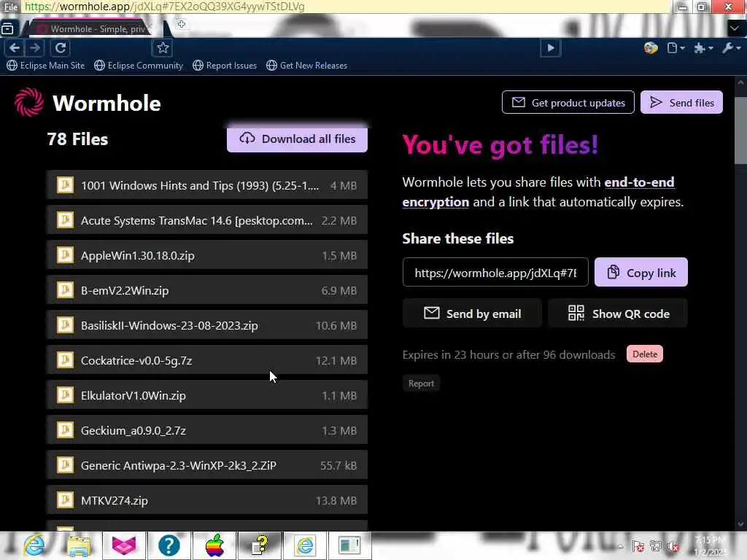Go back with the browser back arrow
Viewport: 747px width, 560px height.
(x=15, y=47)
